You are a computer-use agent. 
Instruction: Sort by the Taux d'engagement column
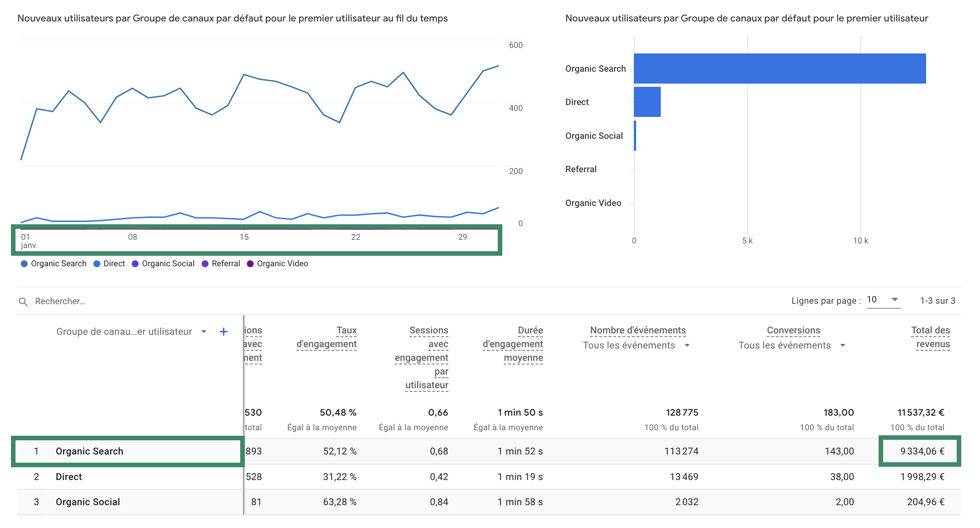[327, 337]
